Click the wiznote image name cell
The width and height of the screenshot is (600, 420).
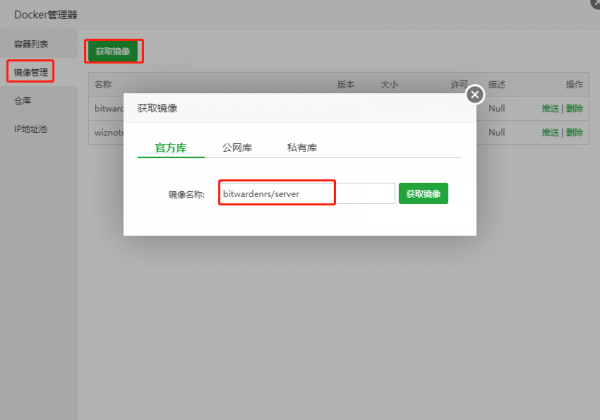108,132
